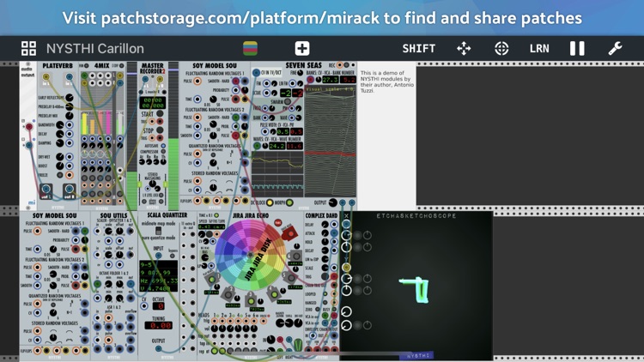Toggle Master Recorder Autosave
The width and height of the screenshot is (644, 362).
pos(163,146)
